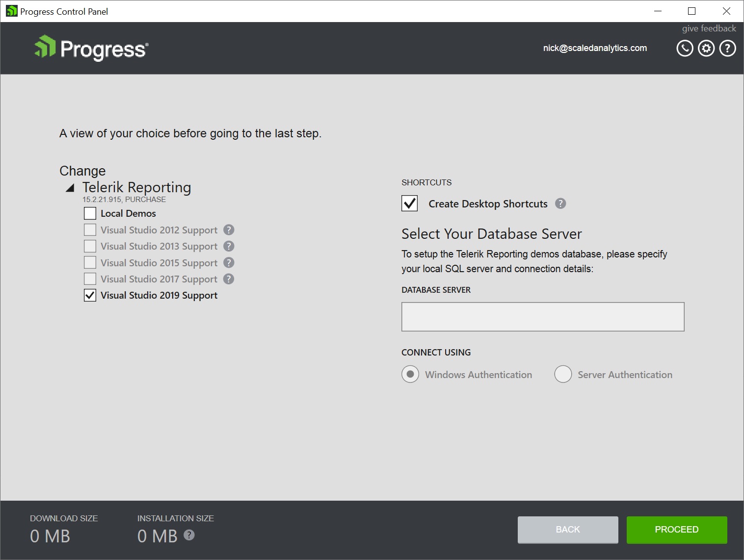Screen dimensions: 744x560
Task: Enable the Local Demos checkbox
Action: [x=90, y=213]
